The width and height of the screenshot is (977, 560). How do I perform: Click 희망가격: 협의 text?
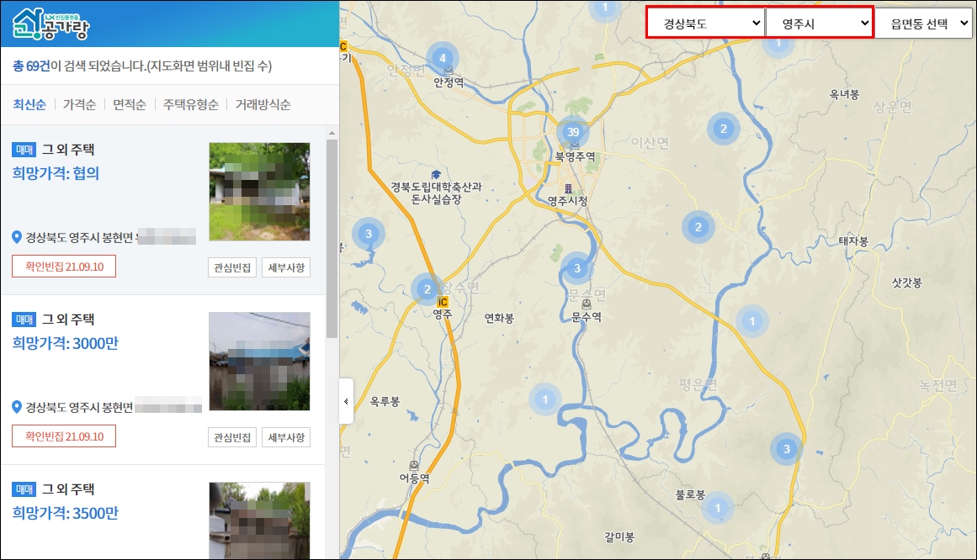(56, 173)
